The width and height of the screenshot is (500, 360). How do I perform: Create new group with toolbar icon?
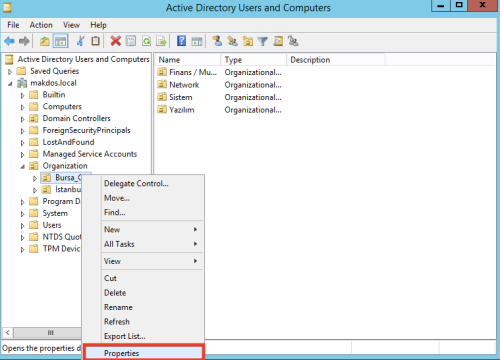(232, 41)
